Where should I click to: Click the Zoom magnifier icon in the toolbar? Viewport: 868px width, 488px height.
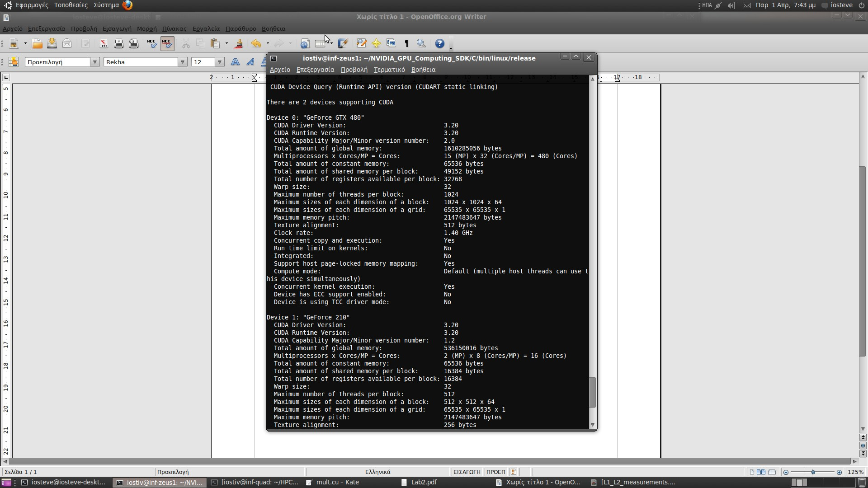(x=421, y=43)
